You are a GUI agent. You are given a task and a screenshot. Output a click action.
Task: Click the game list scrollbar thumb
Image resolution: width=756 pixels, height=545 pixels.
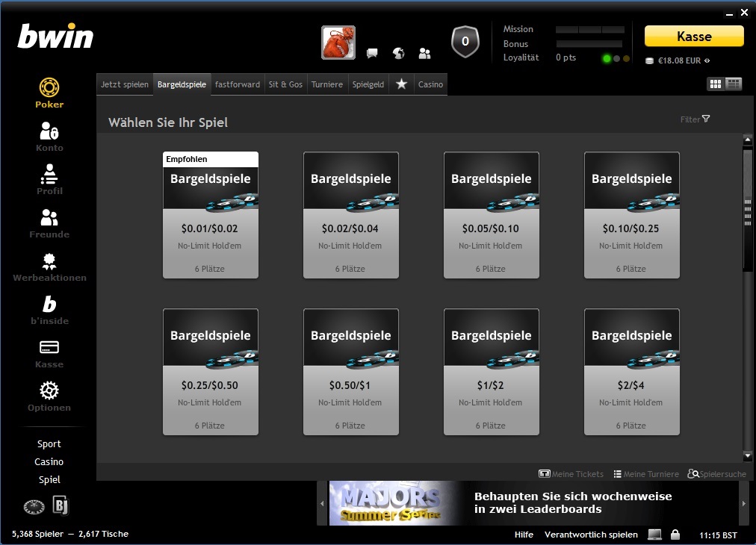(748, 211)
